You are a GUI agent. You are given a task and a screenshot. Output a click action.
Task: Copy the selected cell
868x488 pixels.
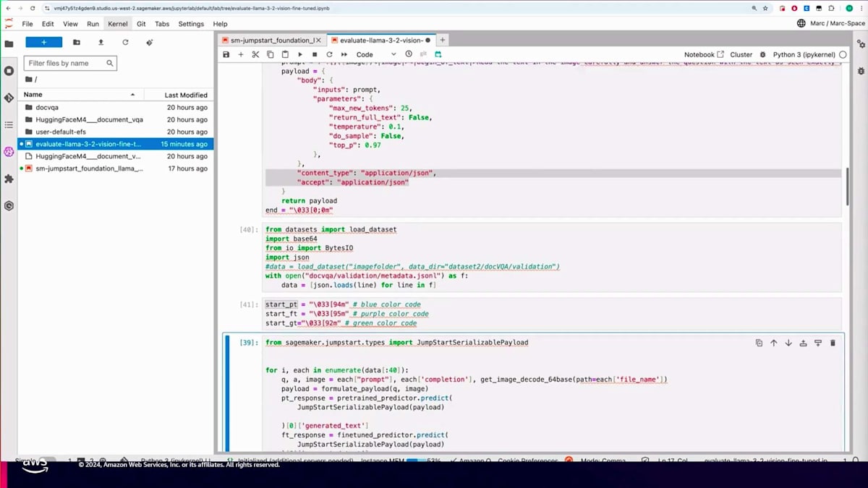[271, 54]
